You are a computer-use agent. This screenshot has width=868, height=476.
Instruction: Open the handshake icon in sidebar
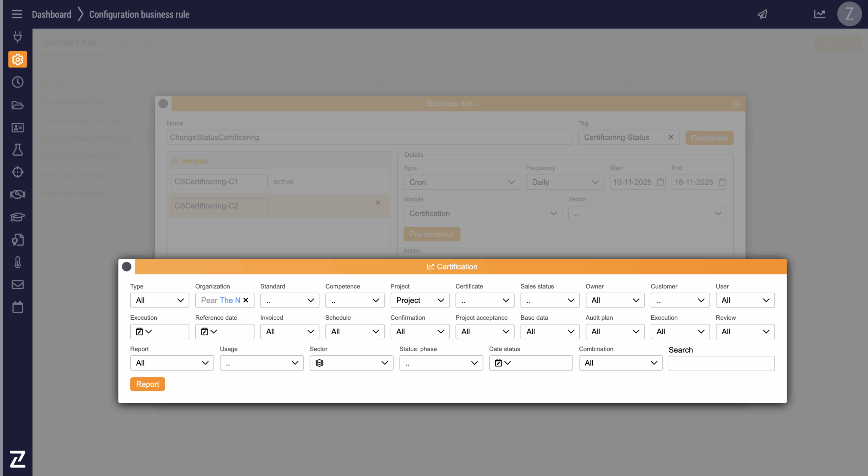[x=18, y=195]
